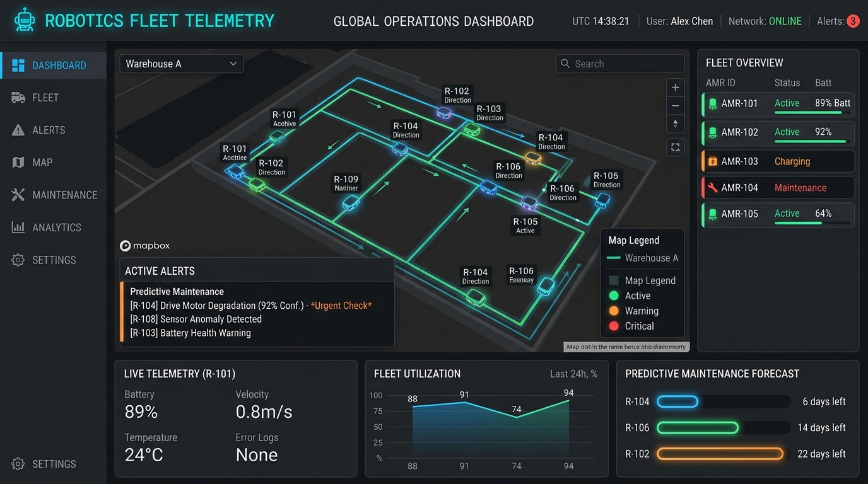Click the R-104 forecast progress bar

point(724,401)
